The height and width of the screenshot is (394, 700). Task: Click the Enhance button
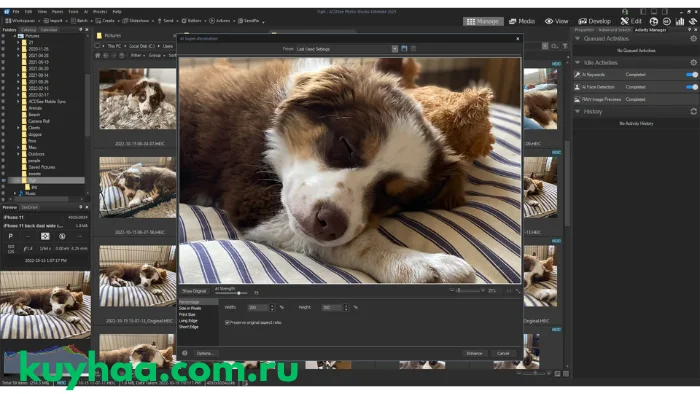click(474, 353)
